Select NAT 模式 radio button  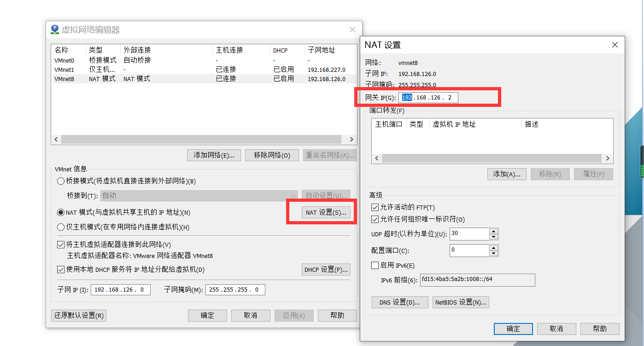[61, 212]
